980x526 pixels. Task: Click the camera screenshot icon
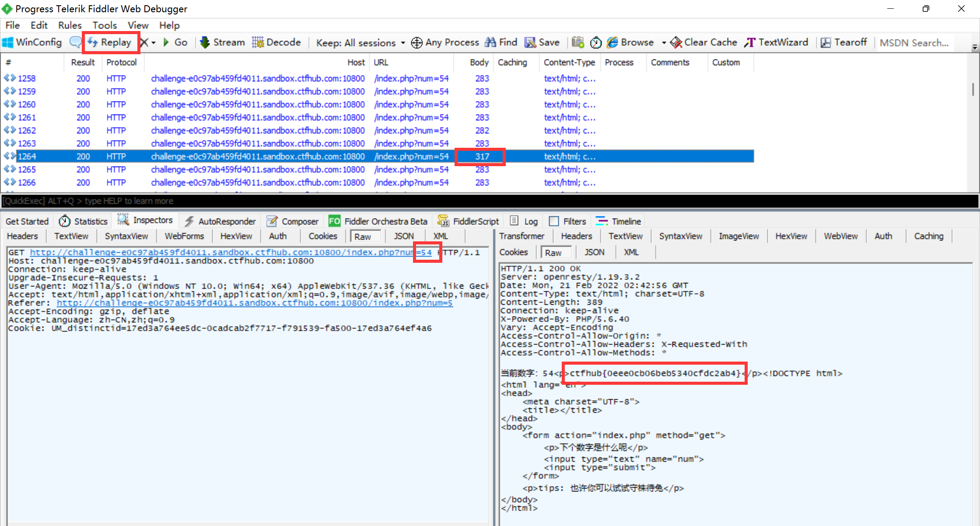click(577, 42)
